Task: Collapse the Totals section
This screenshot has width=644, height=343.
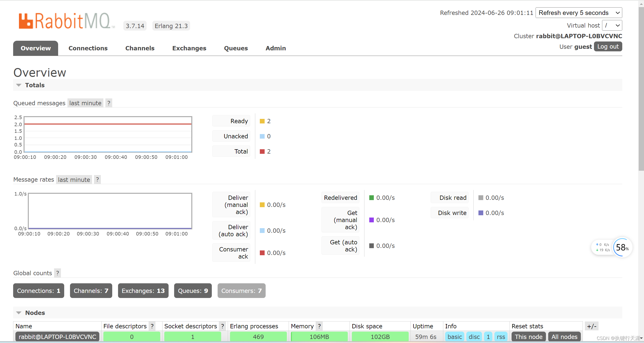Action: coord(19,85)
